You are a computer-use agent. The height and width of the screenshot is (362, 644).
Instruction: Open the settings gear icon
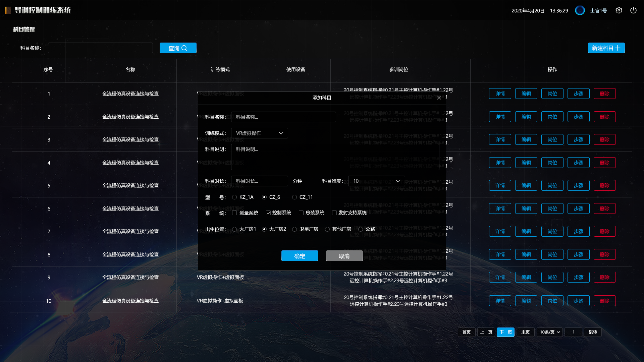pos(619,10)
